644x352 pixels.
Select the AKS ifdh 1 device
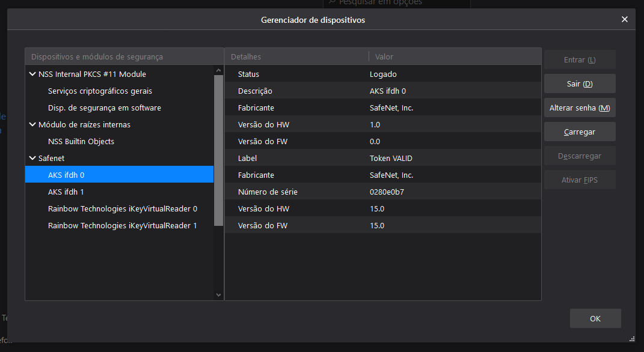point(66,192)
